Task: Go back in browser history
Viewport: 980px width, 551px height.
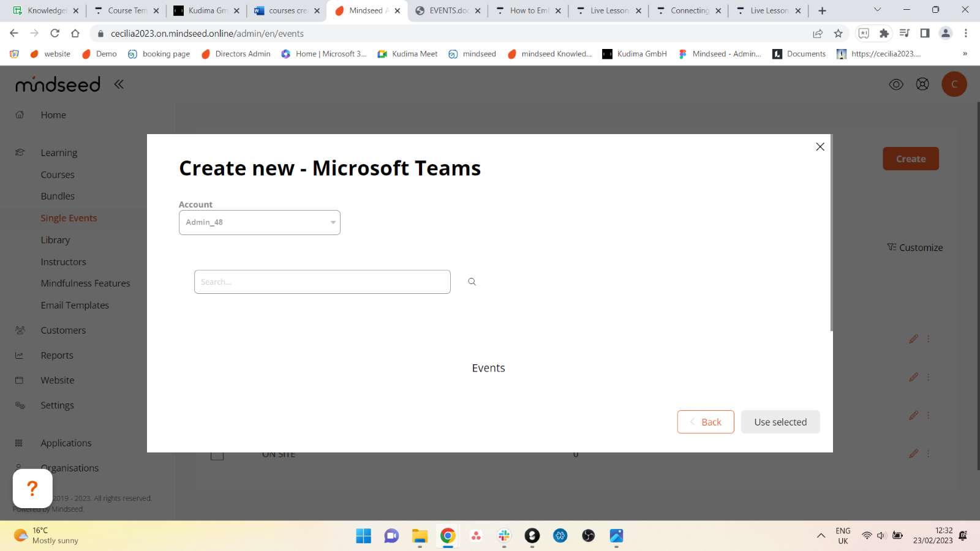Action: (x=14, y=33)
